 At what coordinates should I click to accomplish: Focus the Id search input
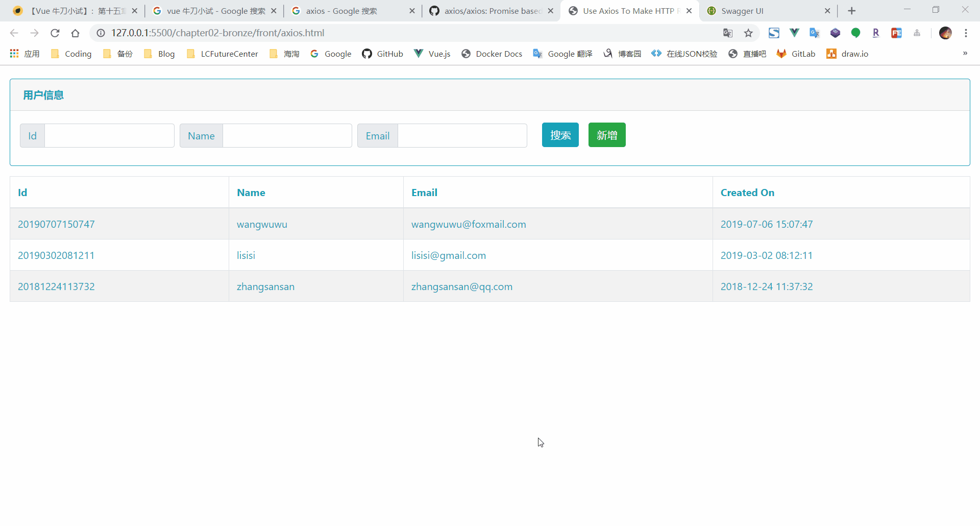click(x=109, y=136)
